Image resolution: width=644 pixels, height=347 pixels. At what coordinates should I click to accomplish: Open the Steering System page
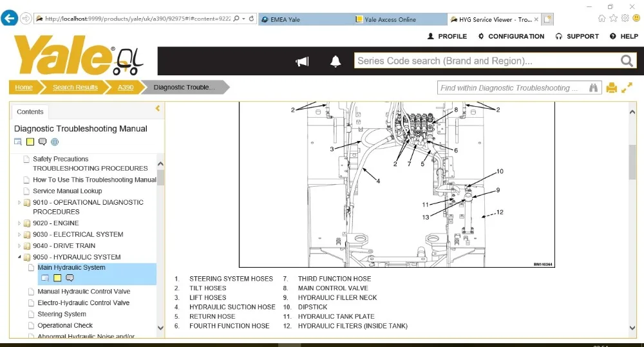pyautogui.click(x=62, y=314)
